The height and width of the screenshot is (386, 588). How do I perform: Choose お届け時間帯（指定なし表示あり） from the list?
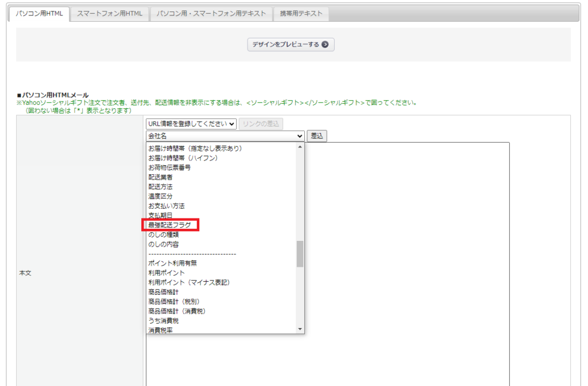click(222, 149)
